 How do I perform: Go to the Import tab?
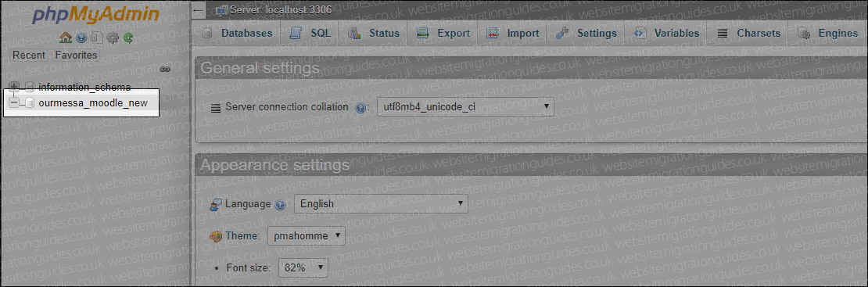pos(513,34)
